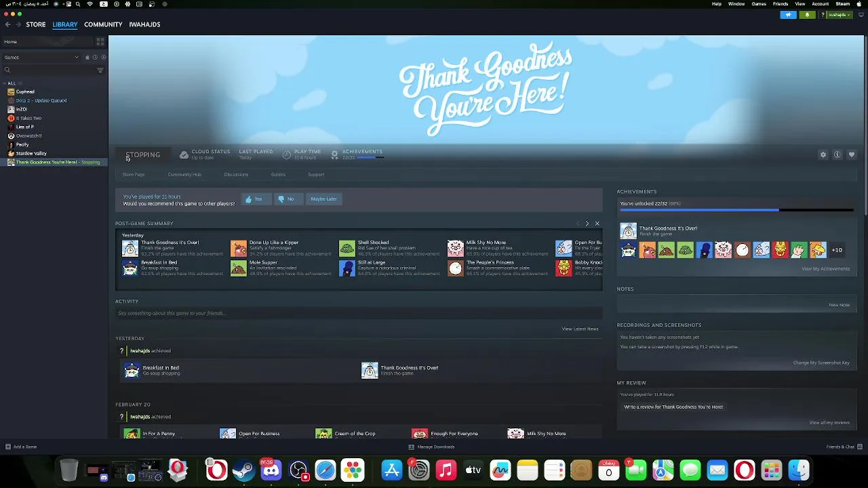This screenshot has height=488, width=868.
Task: Open the library filter options icon
Action: click(x=100, y=70)
